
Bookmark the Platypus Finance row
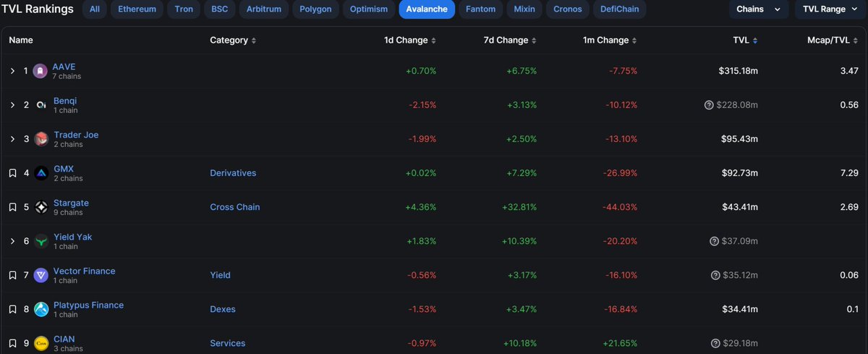coord(12,309)
